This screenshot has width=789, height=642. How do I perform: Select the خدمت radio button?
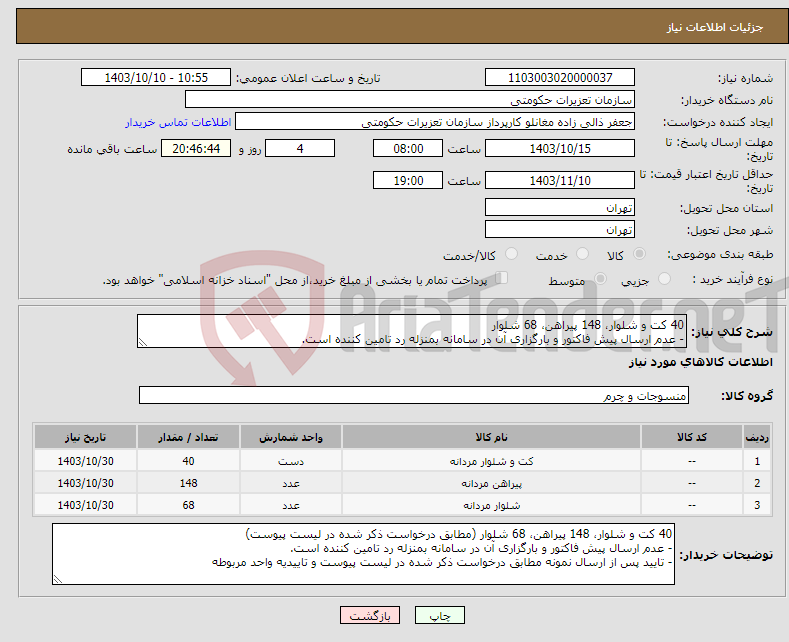(x=582, y=254)
